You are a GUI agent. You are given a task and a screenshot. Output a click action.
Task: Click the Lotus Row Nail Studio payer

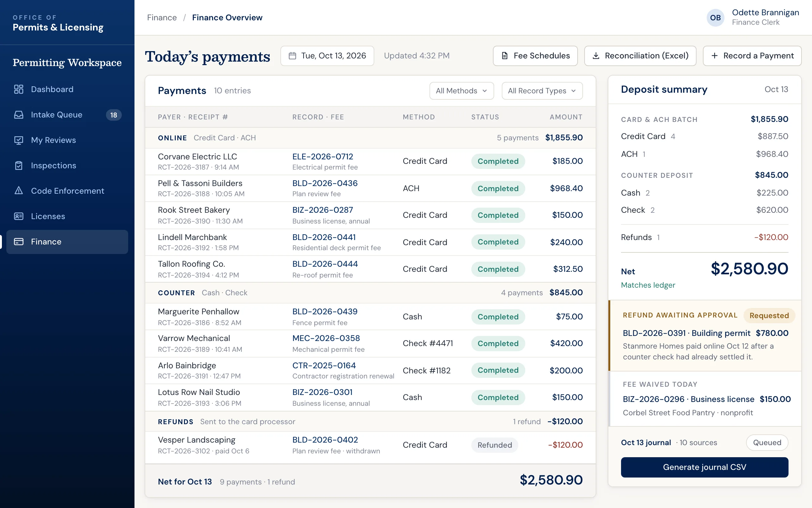point(199,392)
